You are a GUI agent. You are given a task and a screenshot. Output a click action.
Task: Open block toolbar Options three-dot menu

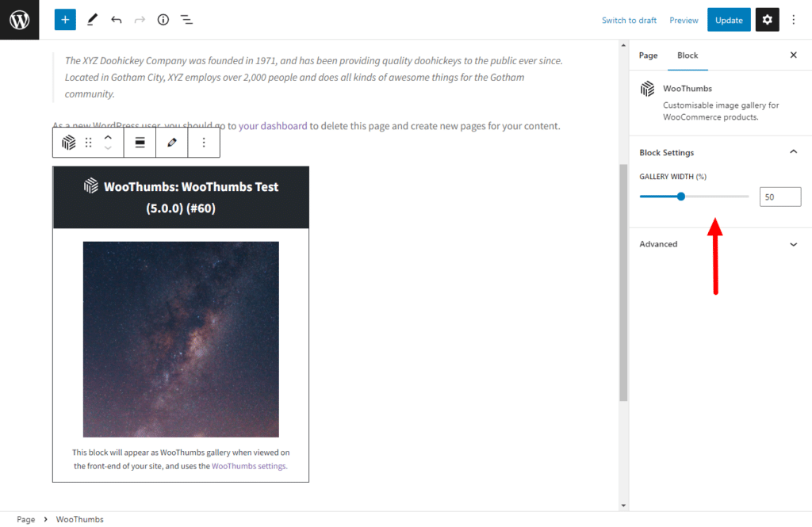tap(204, 142)
